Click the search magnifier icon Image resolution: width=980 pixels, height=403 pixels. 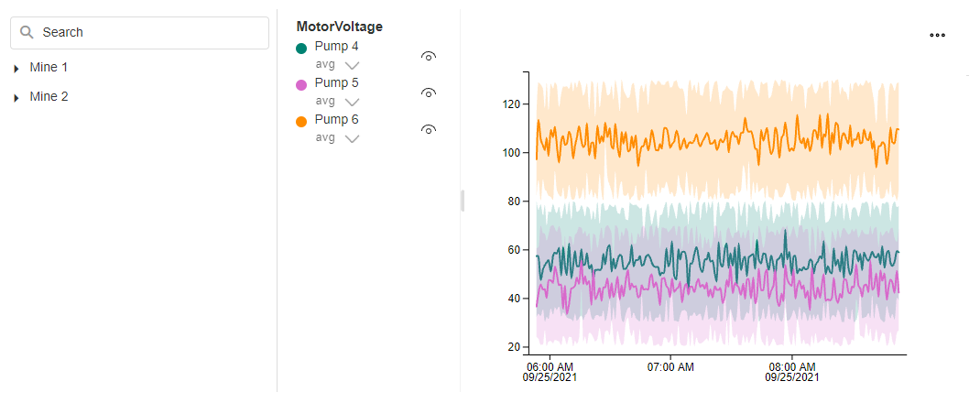(27, 32)
